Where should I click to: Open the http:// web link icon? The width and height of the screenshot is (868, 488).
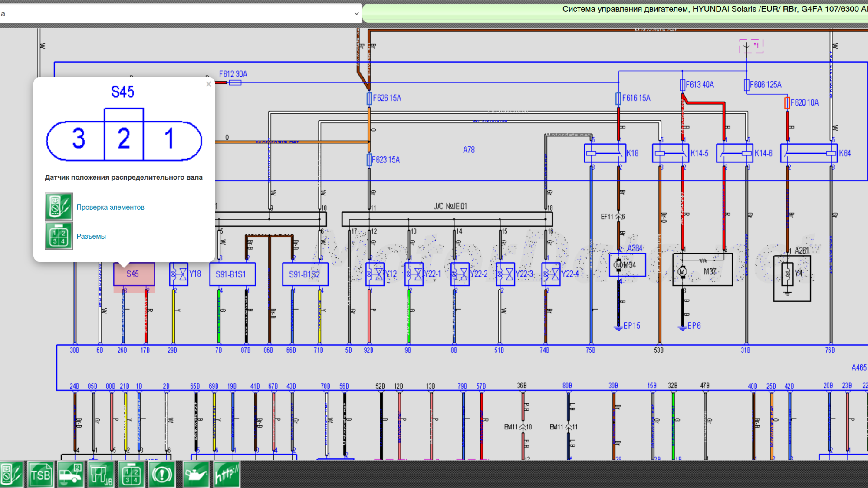(x=227, y=475)
